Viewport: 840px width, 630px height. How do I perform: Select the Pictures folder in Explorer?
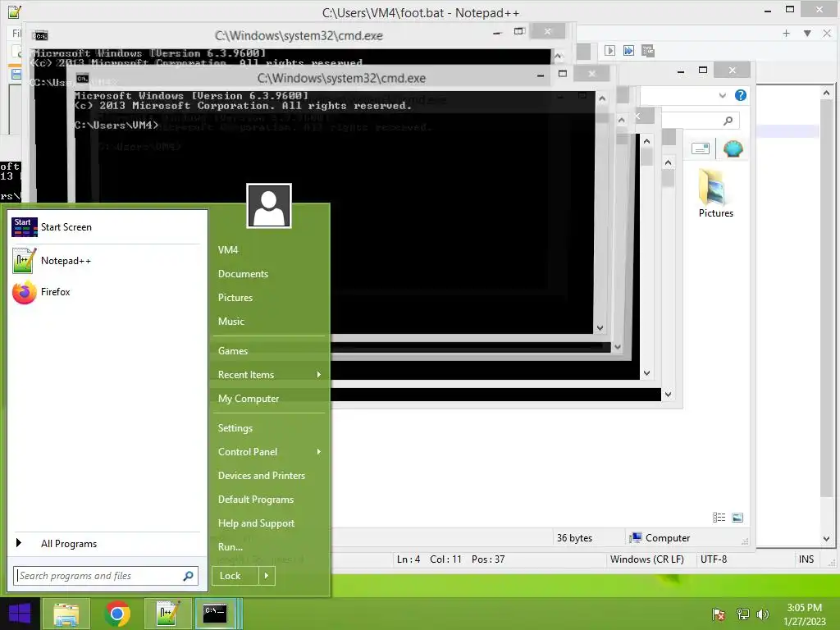point(715,193)
